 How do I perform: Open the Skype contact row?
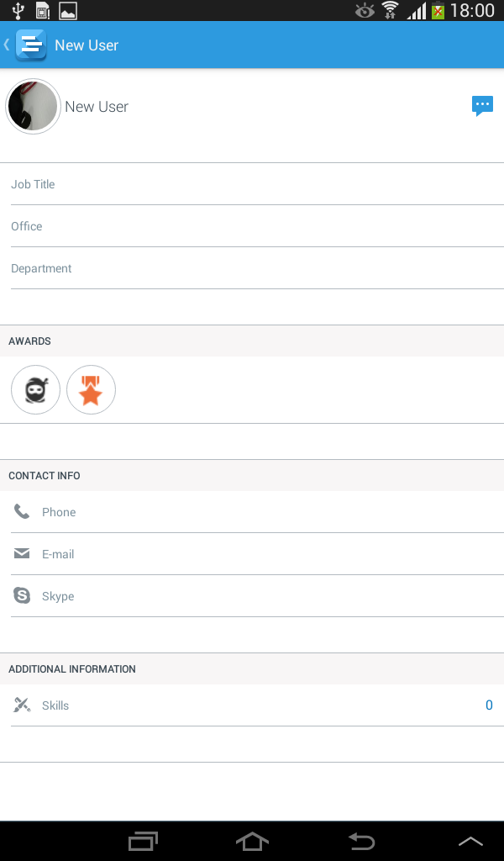tap(257, 596)
